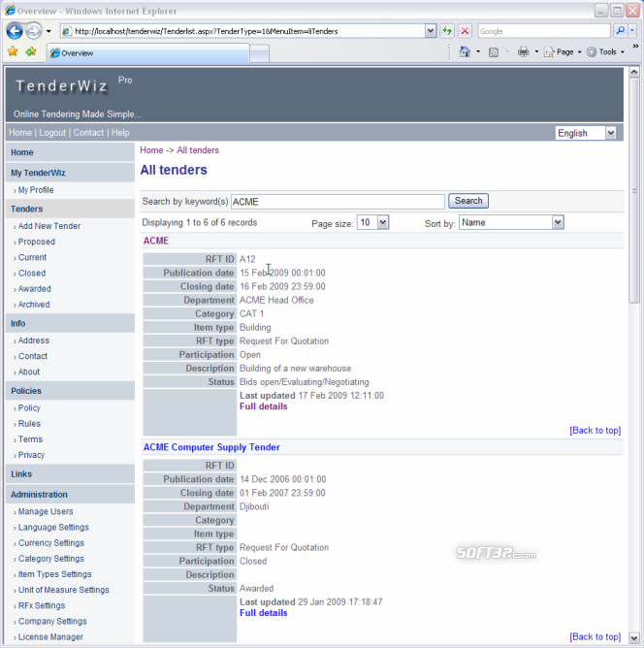
Task: Click the Favorites star icon
Action: pos(13,51)
